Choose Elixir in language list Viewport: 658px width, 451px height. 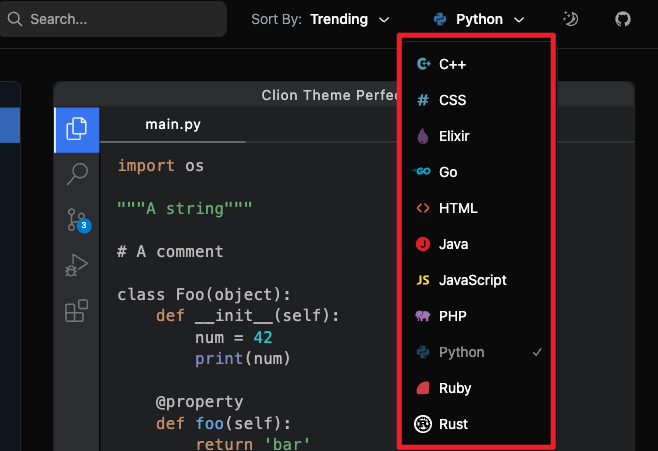(476, 136)
